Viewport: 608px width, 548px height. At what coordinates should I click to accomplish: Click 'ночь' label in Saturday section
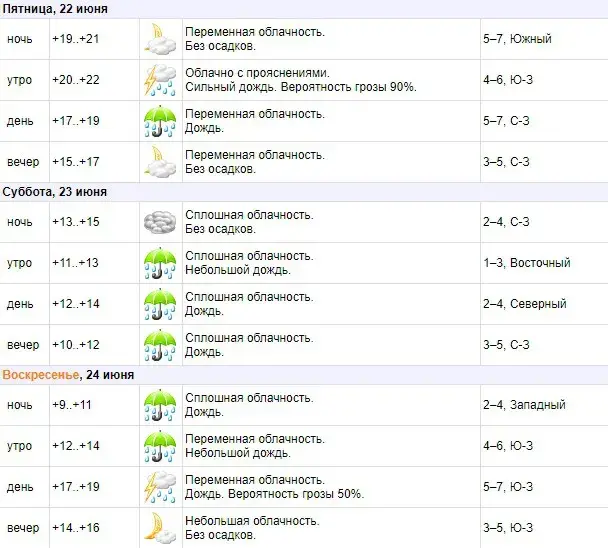[20, 222]
